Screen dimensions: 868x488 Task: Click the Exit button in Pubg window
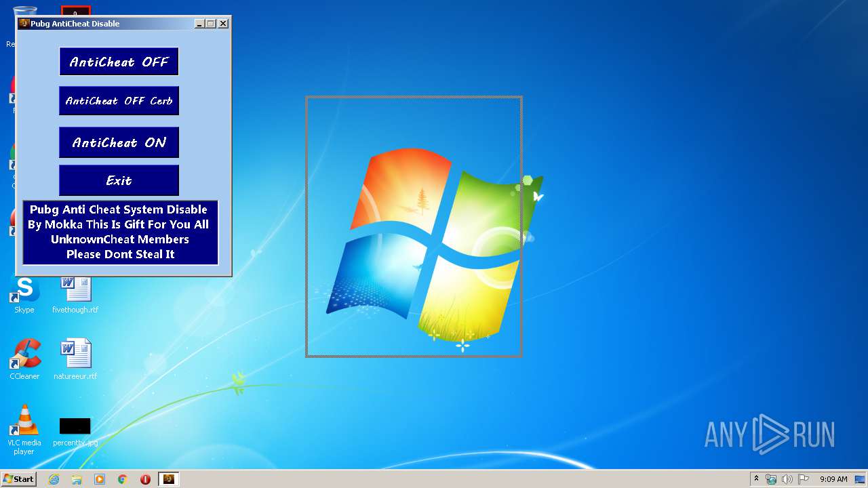point(119,180)
